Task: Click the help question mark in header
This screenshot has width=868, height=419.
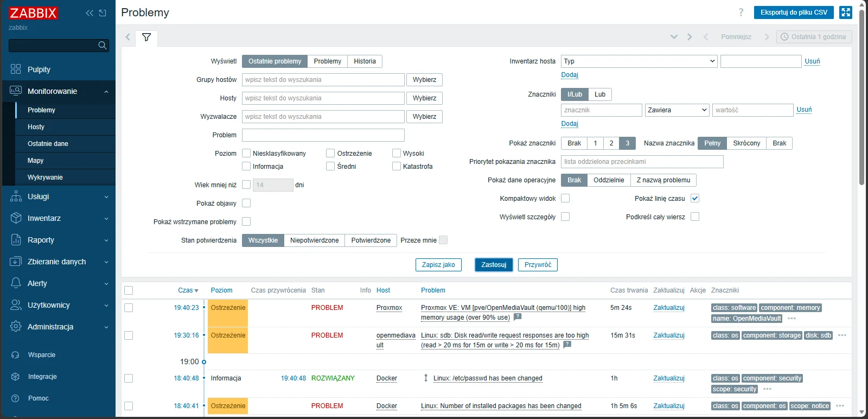Action: (x=741, y=12)
